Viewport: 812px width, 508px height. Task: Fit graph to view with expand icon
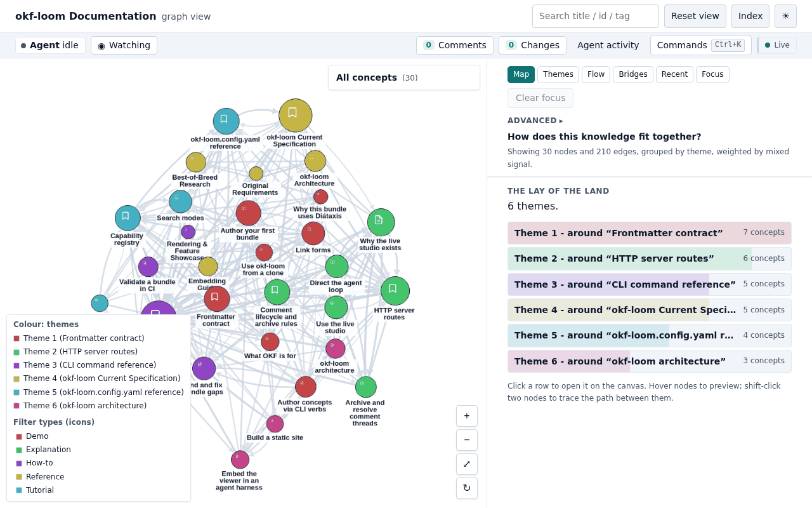point(467,464)
